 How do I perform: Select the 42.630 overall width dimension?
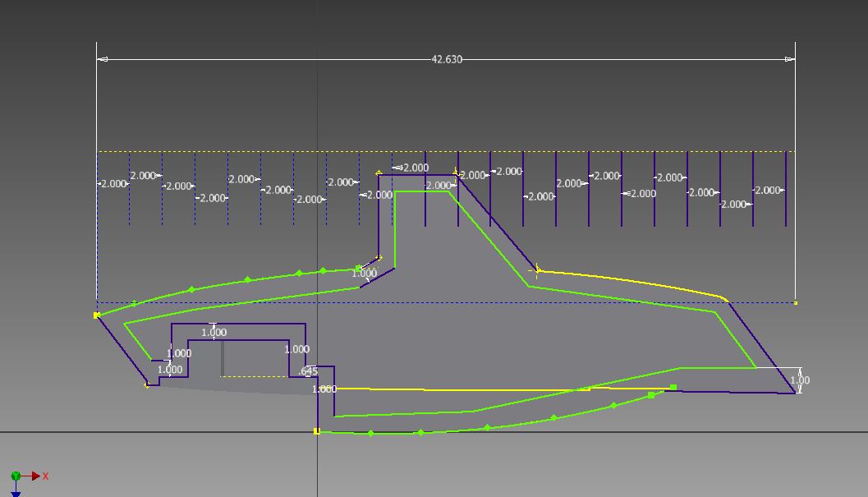[x=447, y=59]
